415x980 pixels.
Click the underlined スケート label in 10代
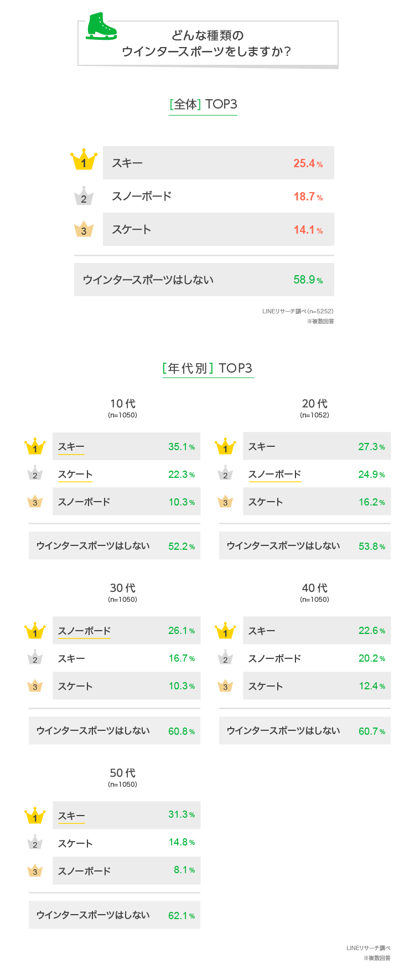(x=75, y=474)
